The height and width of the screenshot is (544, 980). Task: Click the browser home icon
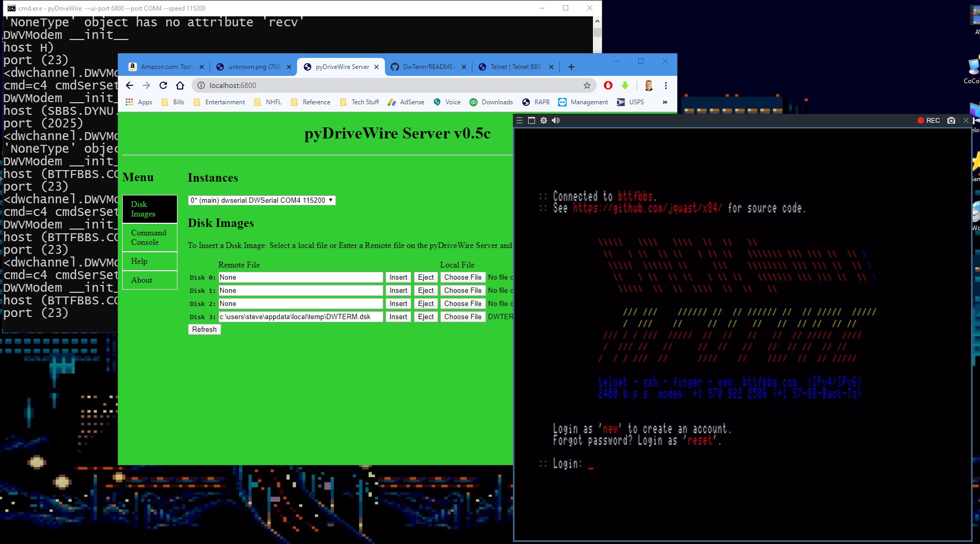click(180, 85)
